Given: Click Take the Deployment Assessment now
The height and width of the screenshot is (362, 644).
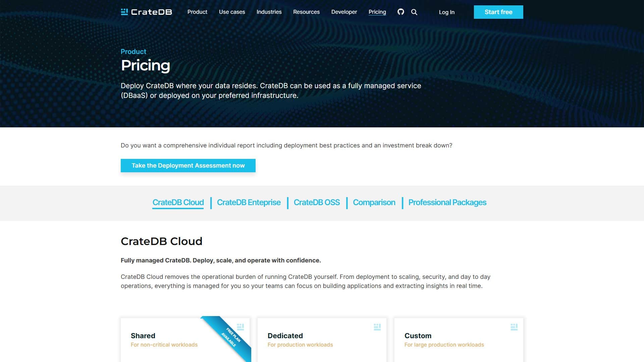Looking at the screenshot, I should pos(188,166).
